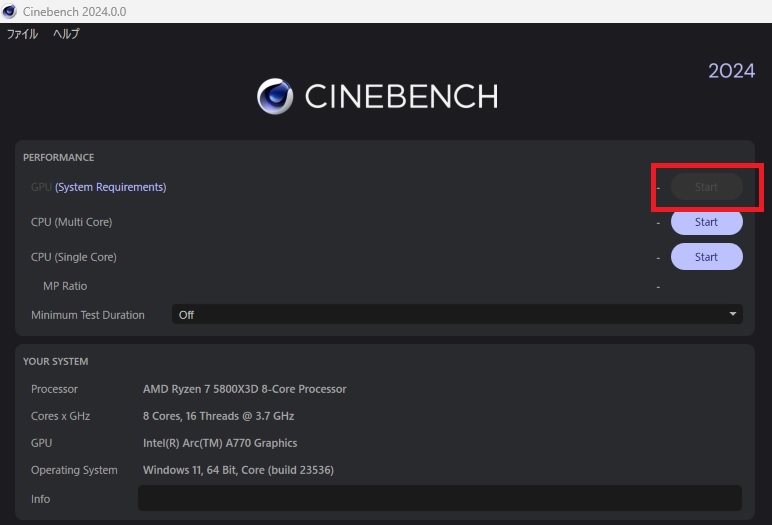The height and width of the screenshot is (525, 772).
Task: Click the 'CPU (Multi Core)' label
Action: coord(71,222)
